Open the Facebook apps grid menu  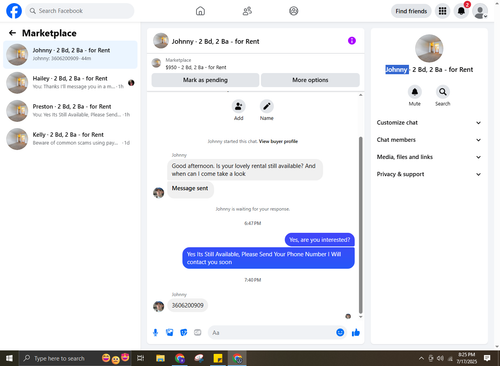[x=442, y=11]
